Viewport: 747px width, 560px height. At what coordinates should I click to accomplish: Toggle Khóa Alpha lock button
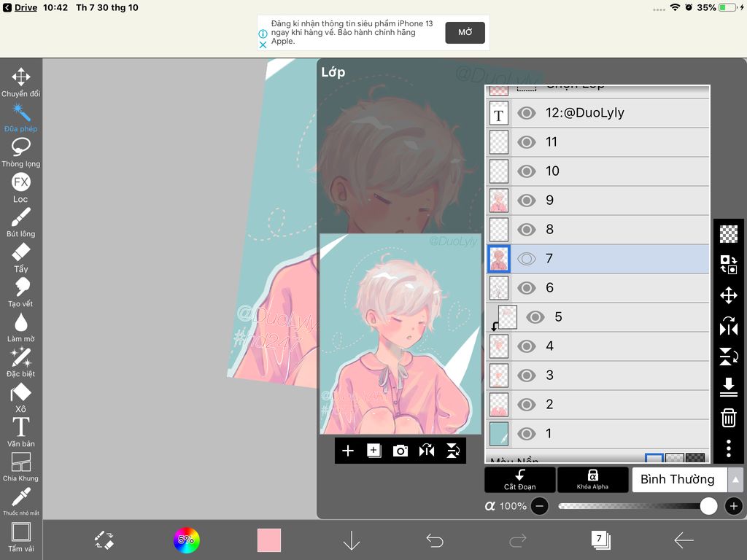tap(592, 480)
